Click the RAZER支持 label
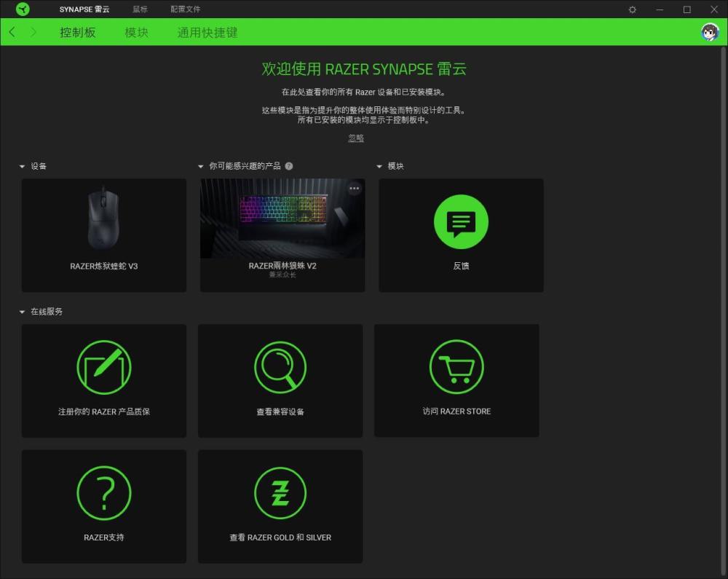Image resolution: width=728 pixels, height=579 pixels. click(x=104, y=537)
